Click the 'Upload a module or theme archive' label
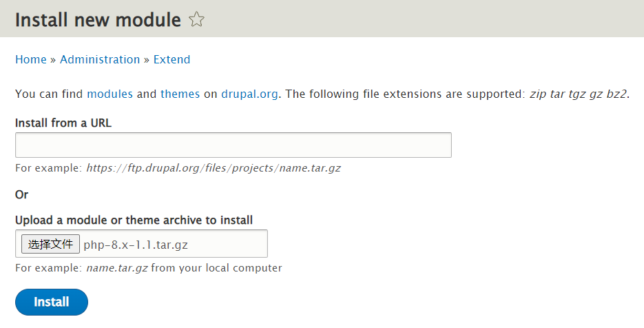Viewport: 644px width, 328px height. [134, 221]
